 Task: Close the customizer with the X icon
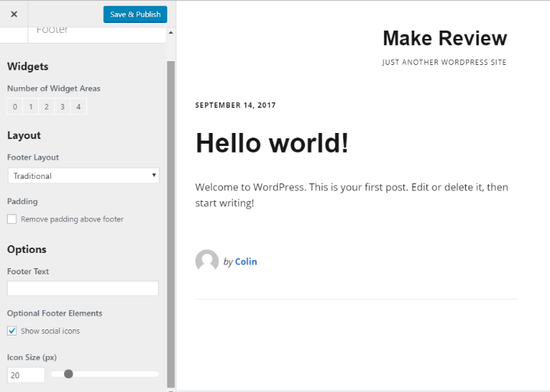pos(14,14)
